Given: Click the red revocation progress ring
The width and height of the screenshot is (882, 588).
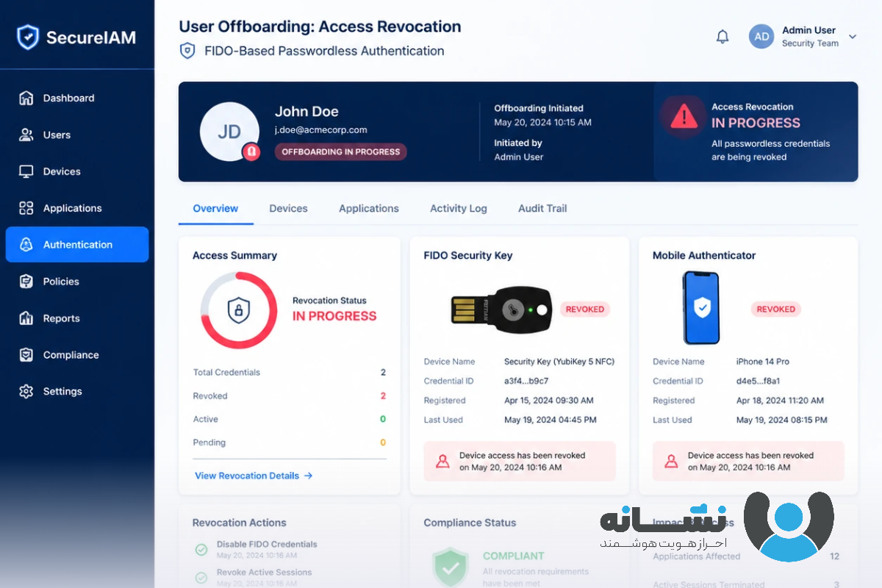Looking at the screenshot, I should (x=239, y=310).
